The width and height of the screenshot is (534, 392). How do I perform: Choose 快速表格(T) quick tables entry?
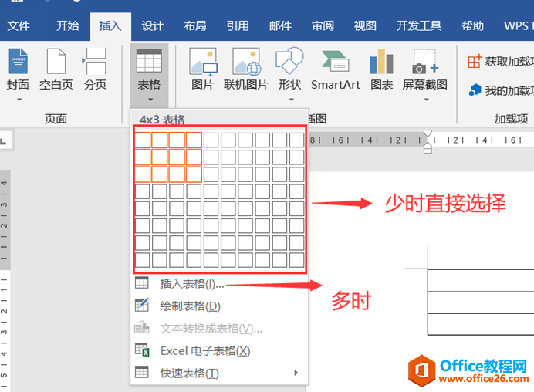pyautogui.click(x=220, y=373)
